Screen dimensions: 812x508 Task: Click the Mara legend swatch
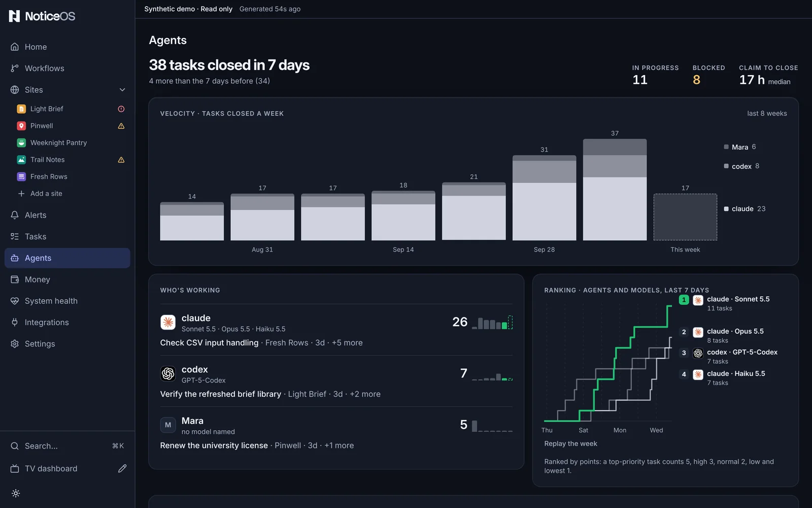tap(726, 147)
